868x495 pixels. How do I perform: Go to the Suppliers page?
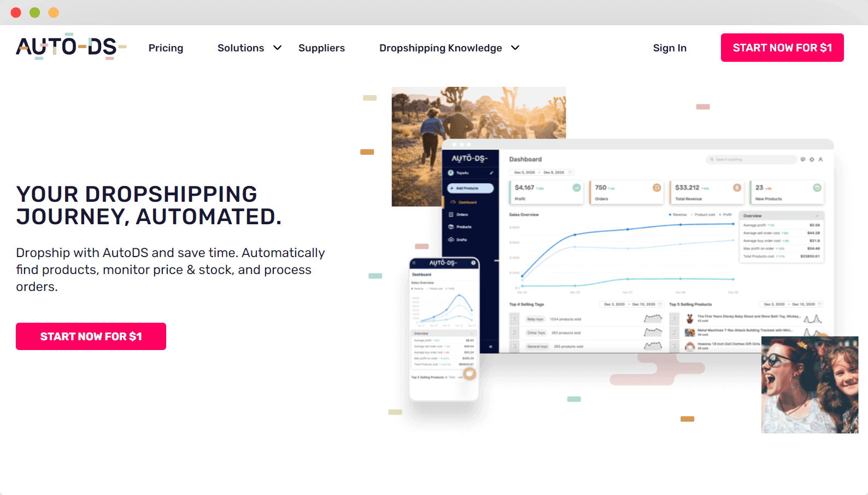coord(321,48)
